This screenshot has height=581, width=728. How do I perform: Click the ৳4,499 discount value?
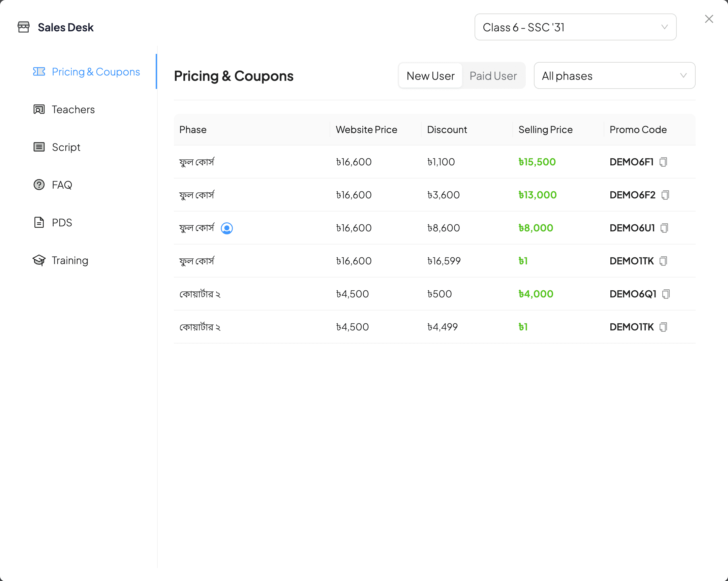442,327
